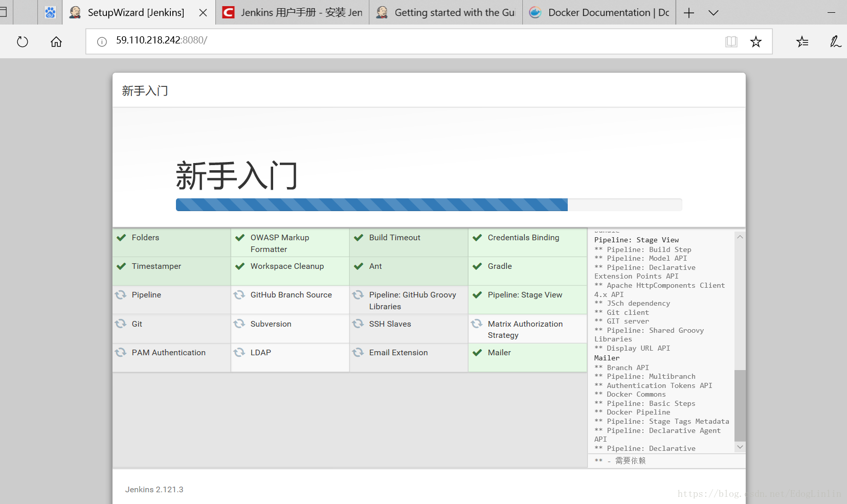The height and width of the screenshot is (504, 847).
Task: Close the SetupWizard [Jenkins] tab
Action: [203, 13]
